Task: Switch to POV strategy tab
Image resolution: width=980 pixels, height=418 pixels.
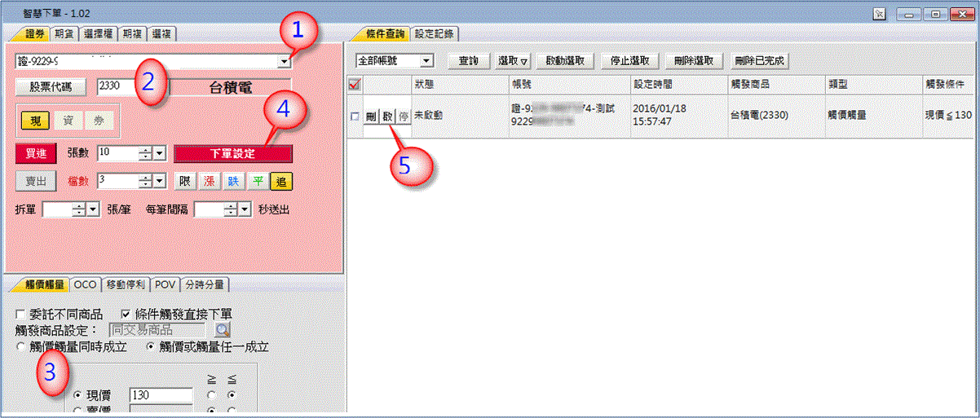Action: coord(165,284)
